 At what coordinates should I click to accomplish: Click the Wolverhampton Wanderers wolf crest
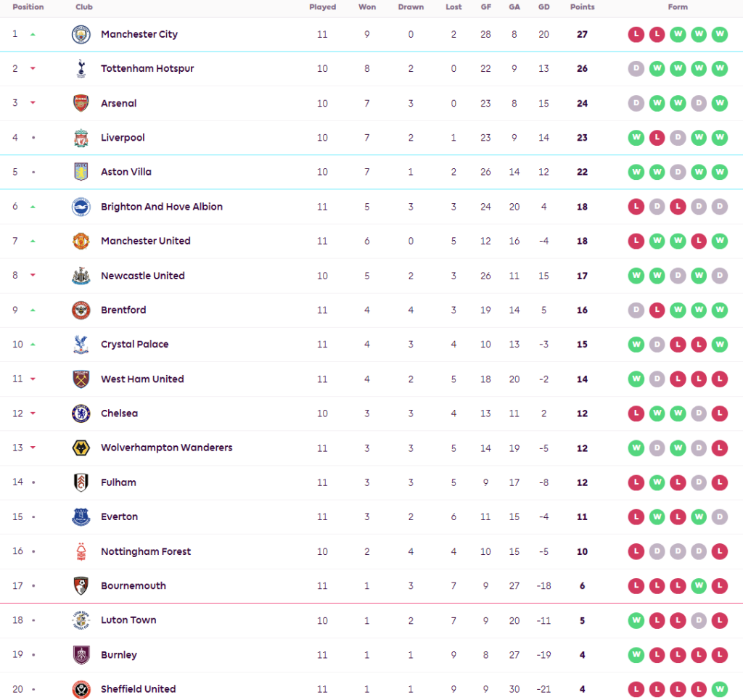(81, 448)
